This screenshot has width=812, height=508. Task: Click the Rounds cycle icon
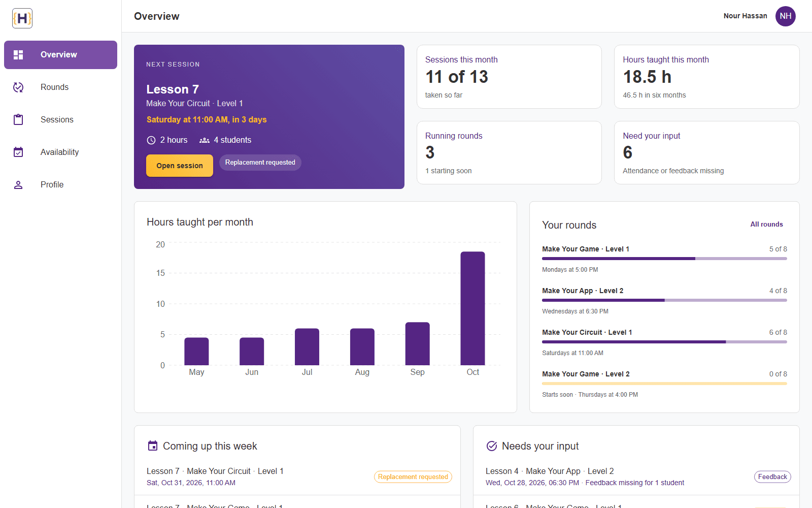coord(18,87)
